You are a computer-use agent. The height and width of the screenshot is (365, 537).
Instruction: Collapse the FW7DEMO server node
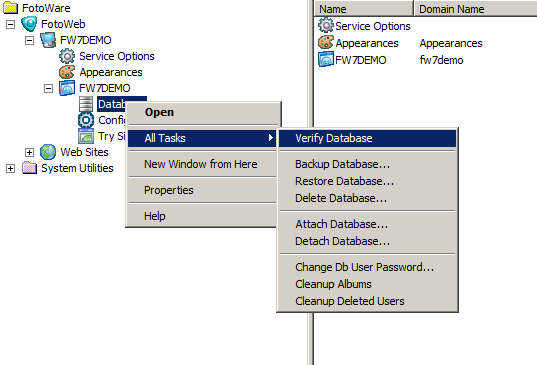(x=29, y=40)
